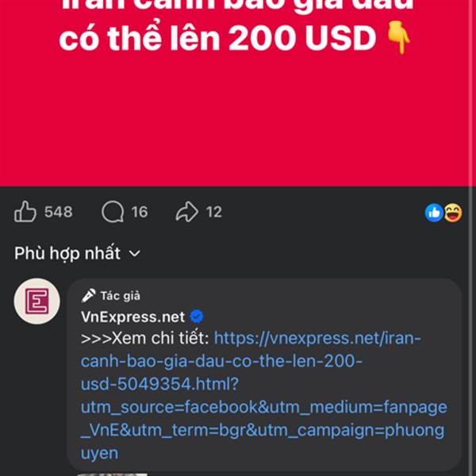View the Haha laughing reaction emoji
476x476 pixels.
click(453, 213)
